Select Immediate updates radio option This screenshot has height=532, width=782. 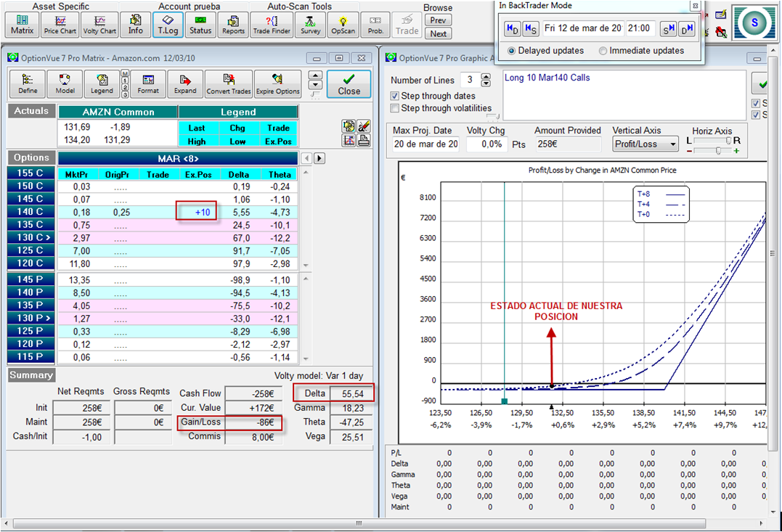click(603, 51)
